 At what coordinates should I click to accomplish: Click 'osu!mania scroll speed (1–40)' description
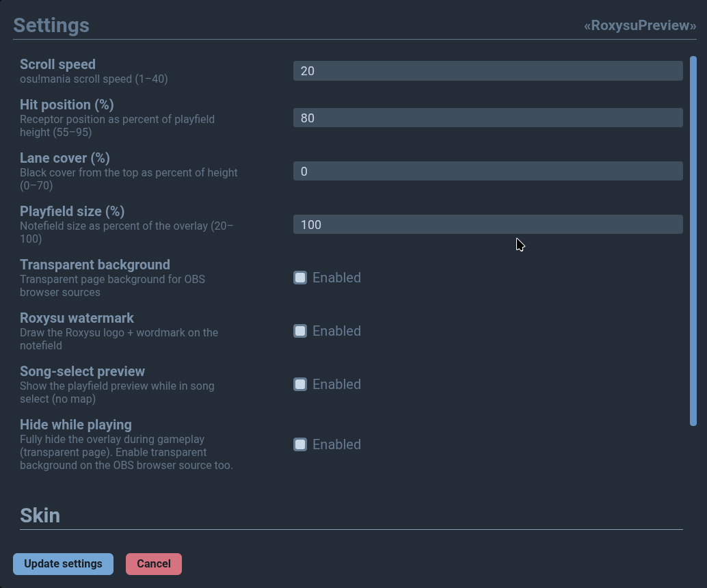[94, 79]
